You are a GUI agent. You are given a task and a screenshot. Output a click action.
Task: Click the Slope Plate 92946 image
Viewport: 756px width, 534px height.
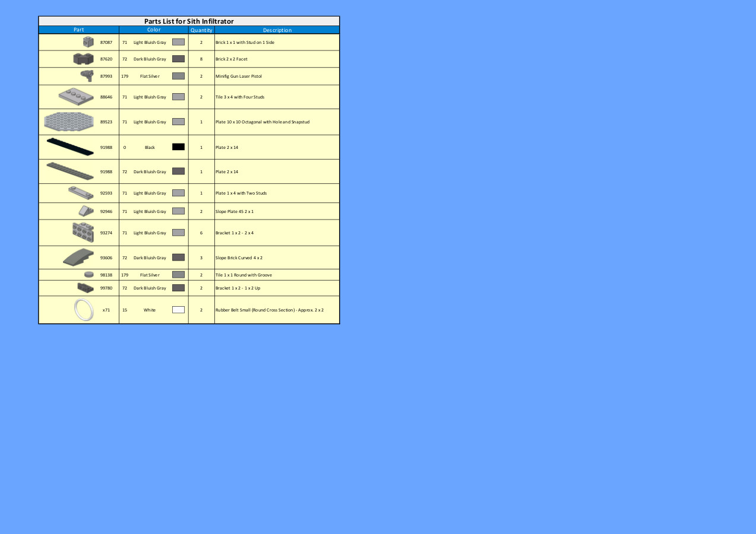pyautogui.click(x=86, y=211)
